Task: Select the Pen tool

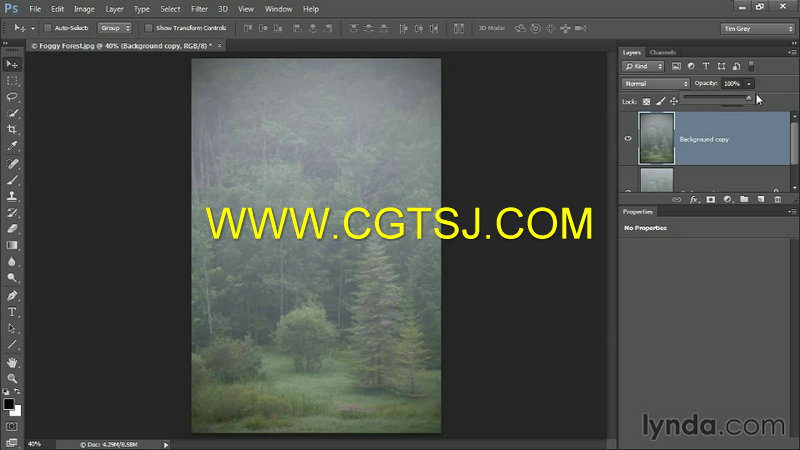Action: (12, 296)
